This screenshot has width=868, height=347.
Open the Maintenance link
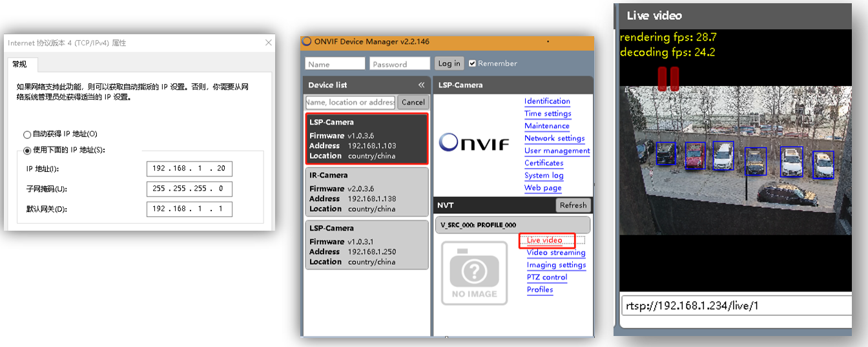coord(547,126)
